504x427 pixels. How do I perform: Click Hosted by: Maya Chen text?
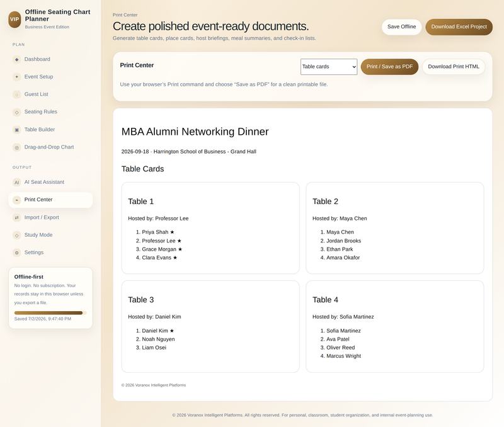(x=340, y=219)
